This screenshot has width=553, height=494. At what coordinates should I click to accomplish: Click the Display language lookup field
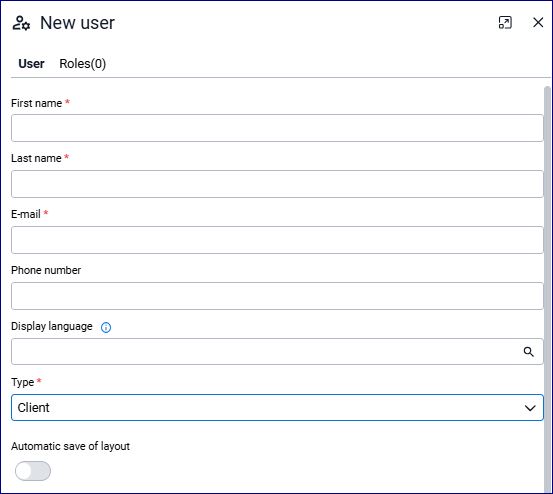pos(277,352)
